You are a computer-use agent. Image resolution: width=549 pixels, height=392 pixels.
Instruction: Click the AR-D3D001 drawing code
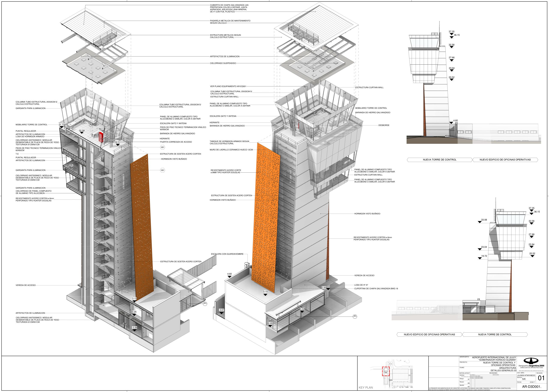point(532,387)
